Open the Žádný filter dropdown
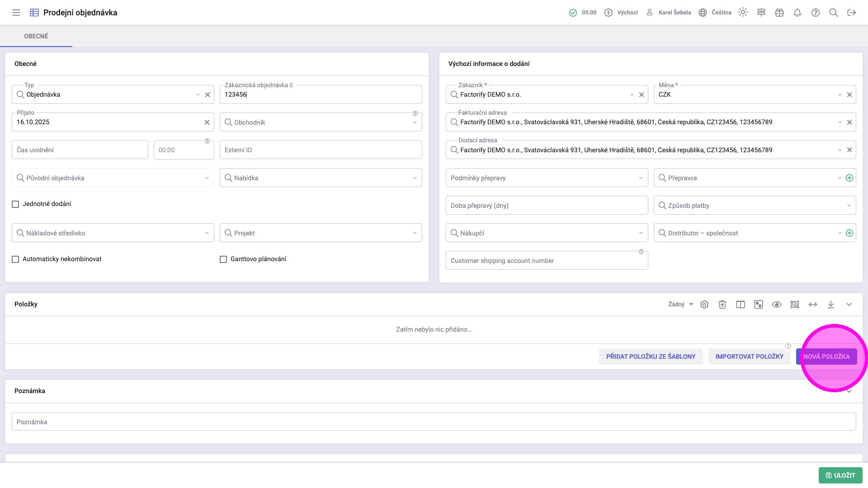 (681, 305)
